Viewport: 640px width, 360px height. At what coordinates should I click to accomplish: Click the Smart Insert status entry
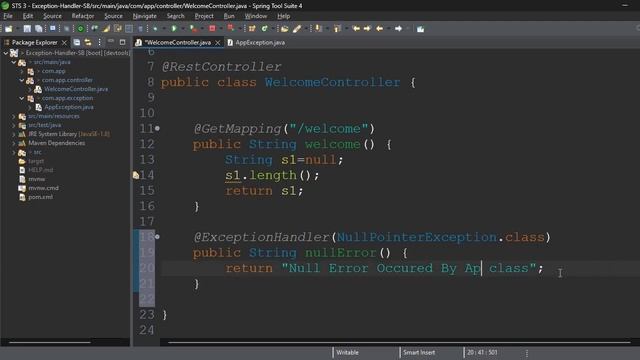(419, 352)
